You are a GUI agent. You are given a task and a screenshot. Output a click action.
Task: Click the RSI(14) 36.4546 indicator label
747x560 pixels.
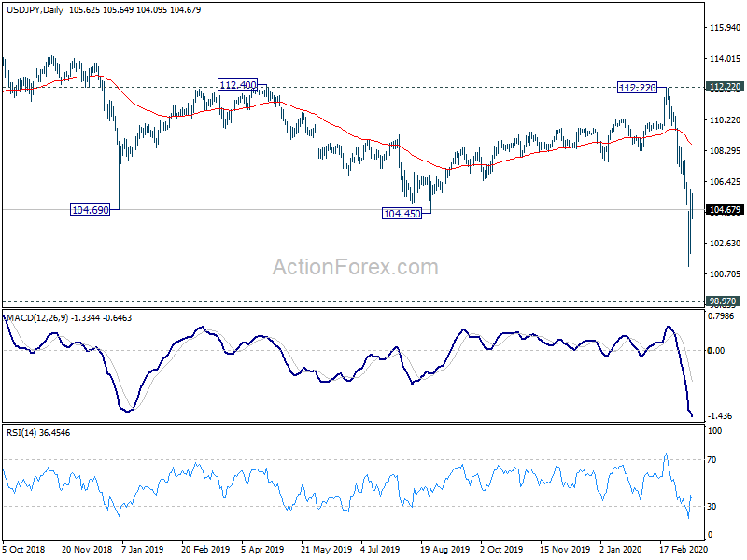38,433
